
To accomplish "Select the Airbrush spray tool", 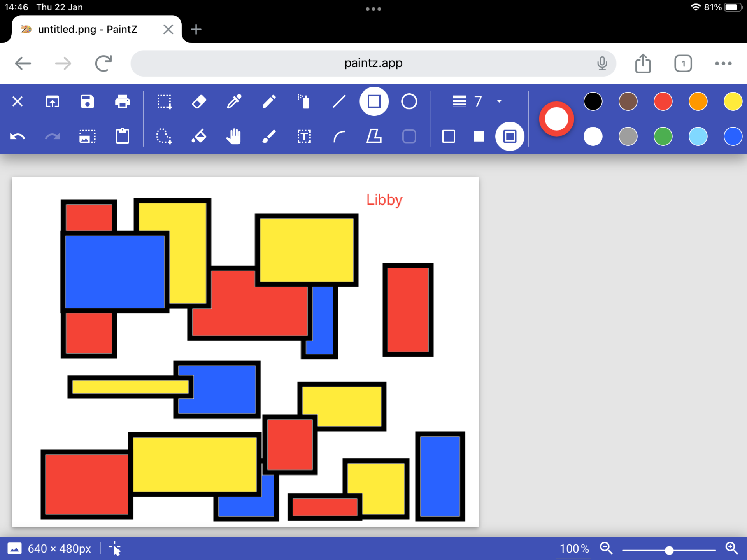I will [x=304, y=102].
